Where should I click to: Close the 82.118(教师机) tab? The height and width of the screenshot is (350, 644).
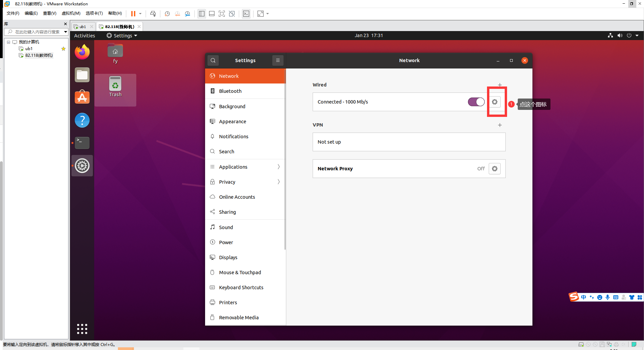[x=139, y=27]
